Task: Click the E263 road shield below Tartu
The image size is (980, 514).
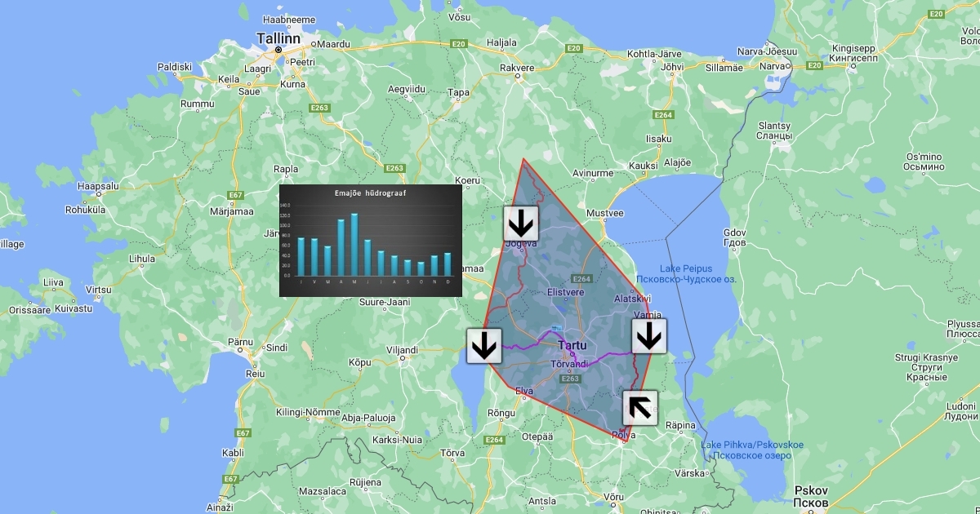Action: point(570,379)
